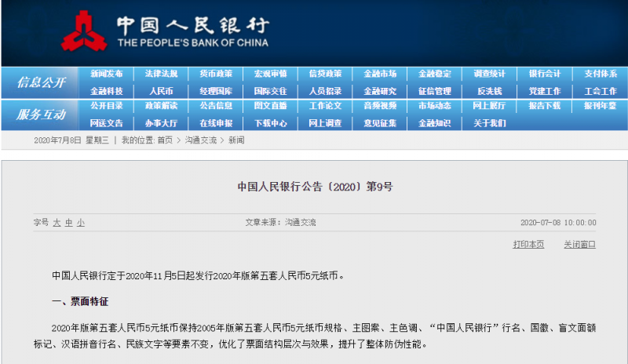Go to 工会工作 section
The width and height of the screenshot is (628, 364).
click(600, 91)
